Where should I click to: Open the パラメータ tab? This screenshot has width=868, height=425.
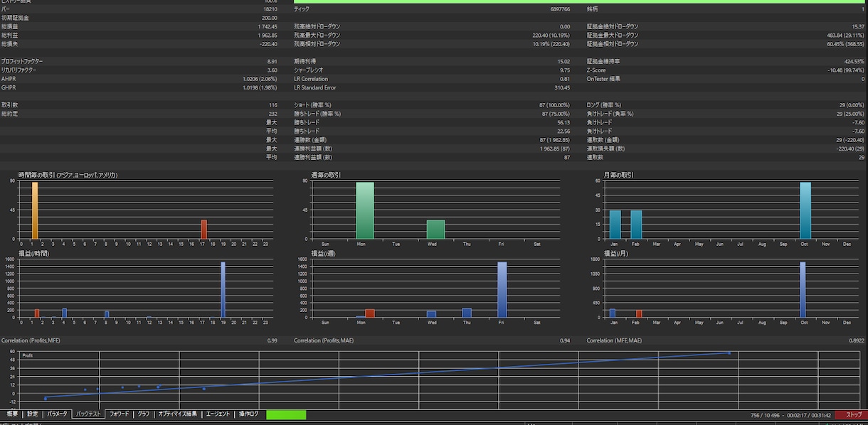[x=58, y=414]
